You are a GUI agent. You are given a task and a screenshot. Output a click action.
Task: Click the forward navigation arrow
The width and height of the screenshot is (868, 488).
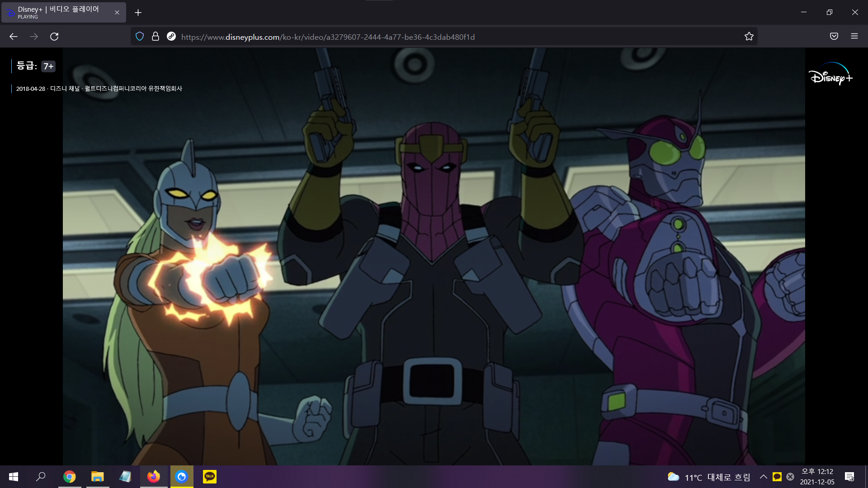[x=34, y=37]
